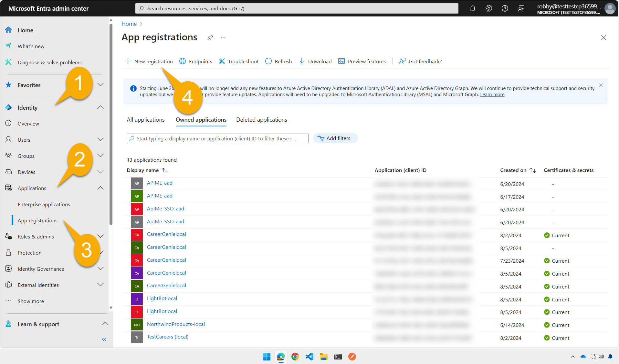Image resolution: width=619 pixels, height=364 pixels.
Task: Switch to Deleted applications tab
Action: tap(262, 120)
